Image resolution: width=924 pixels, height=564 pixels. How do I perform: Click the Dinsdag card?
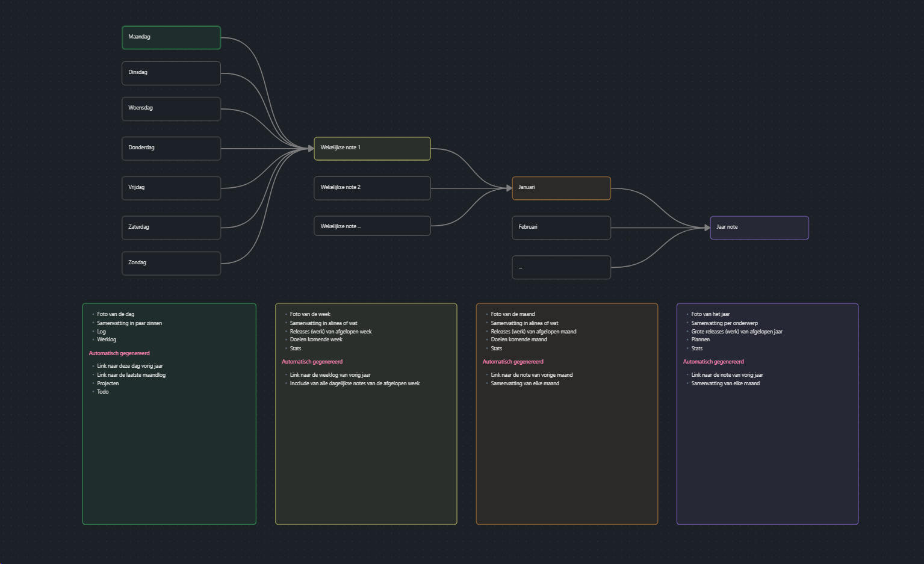(x=171, y=73)
